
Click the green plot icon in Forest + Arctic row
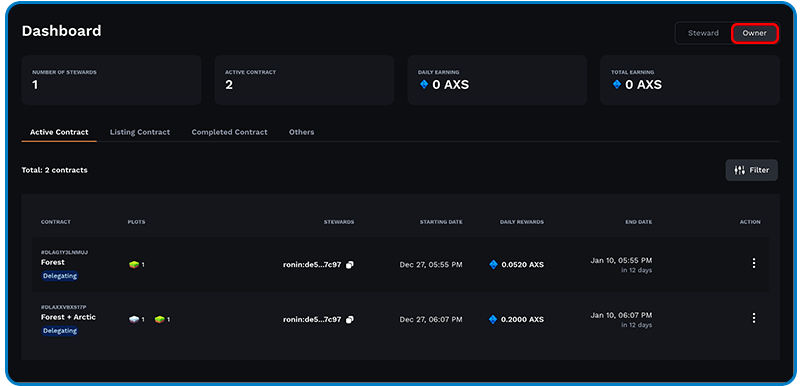coord(160,320)
